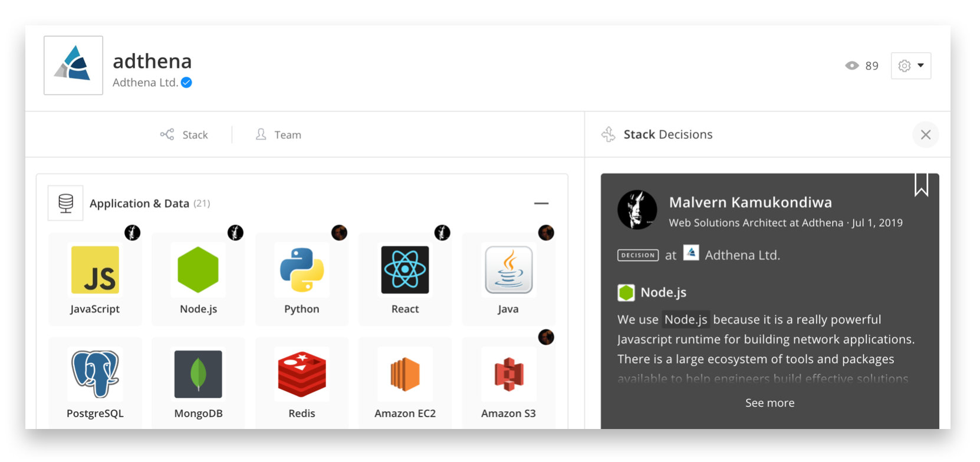The height and width of the screenshot is (462, 980).
Task: Click the adthena stack title
Action: [152, 61]
